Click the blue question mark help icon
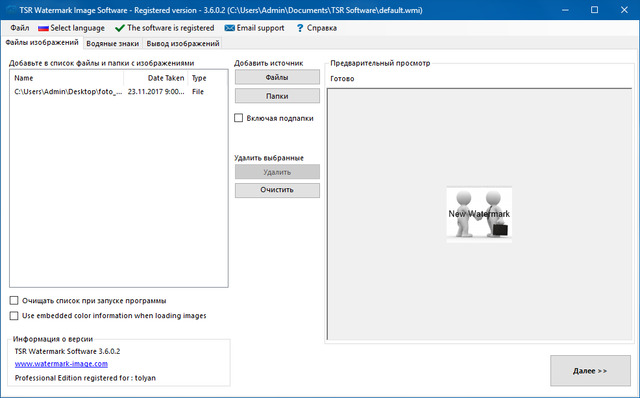 [300, 28]
